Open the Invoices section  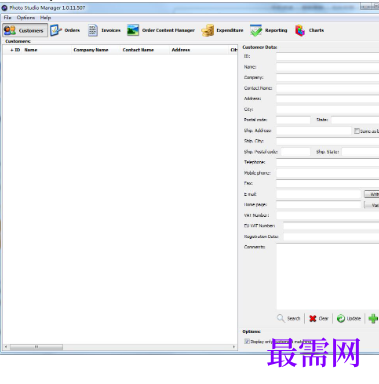point(104,30)
